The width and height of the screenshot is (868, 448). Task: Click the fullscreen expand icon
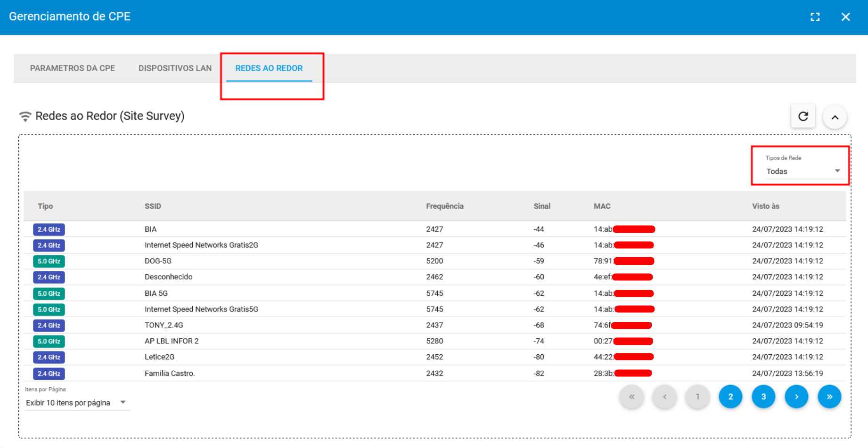click(x=815, y=17)
